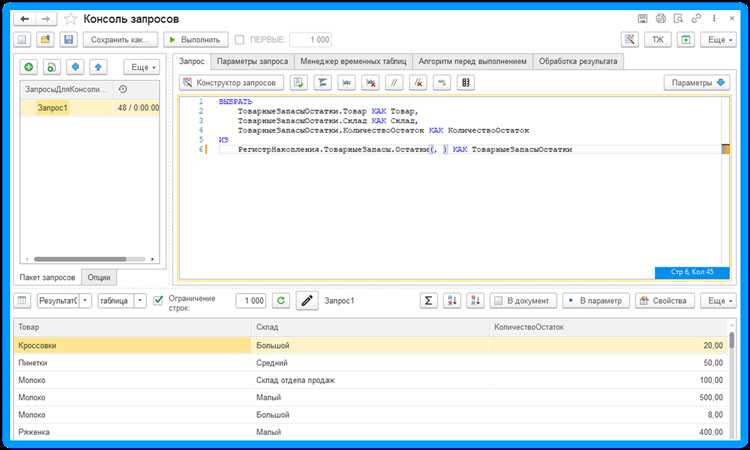Click the comment slashes icon in query toolbar
750x450 pixels.
[x=394, y=83]
